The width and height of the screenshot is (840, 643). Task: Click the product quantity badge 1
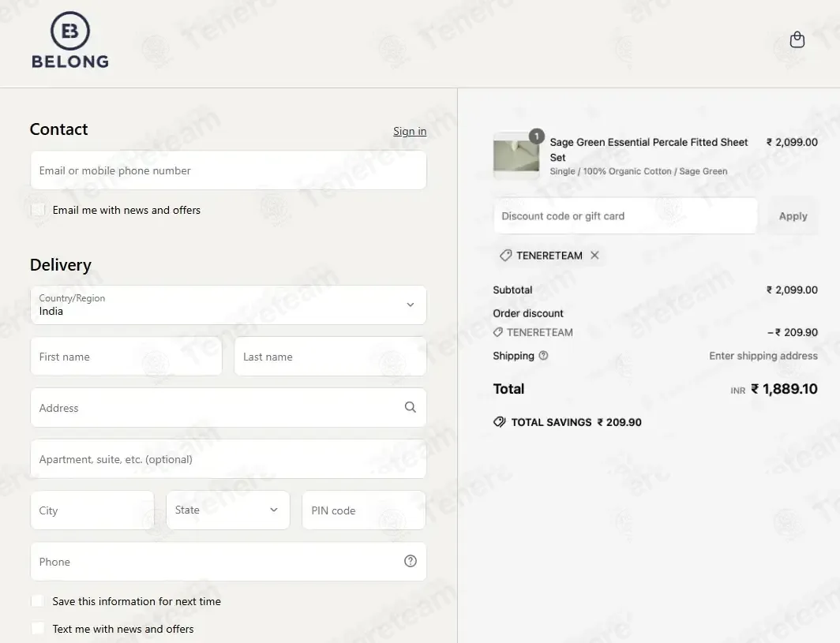pos(536,136)
